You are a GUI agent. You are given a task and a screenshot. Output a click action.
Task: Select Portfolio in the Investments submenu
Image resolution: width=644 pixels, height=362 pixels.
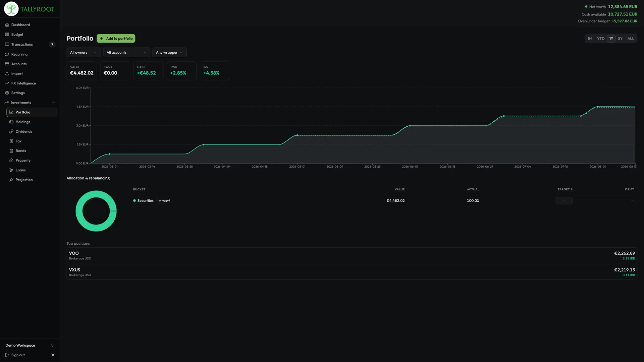(32, 112)
